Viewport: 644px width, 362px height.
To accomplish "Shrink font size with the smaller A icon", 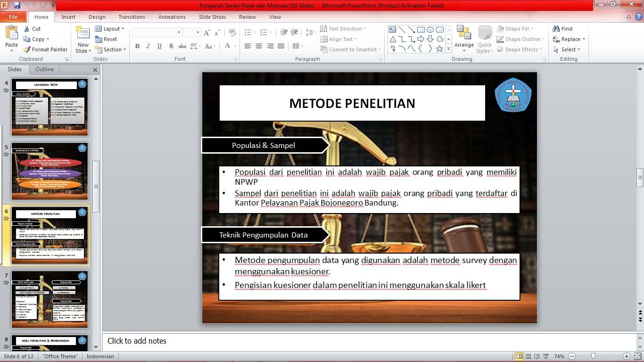I will click(x=217, y=33).
